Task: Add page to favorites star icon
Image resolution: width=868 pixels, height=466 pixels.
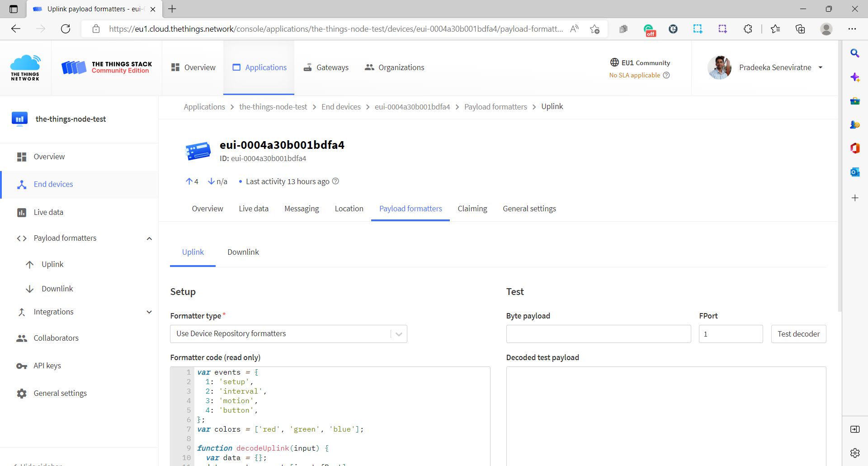Action: [594, 29]
